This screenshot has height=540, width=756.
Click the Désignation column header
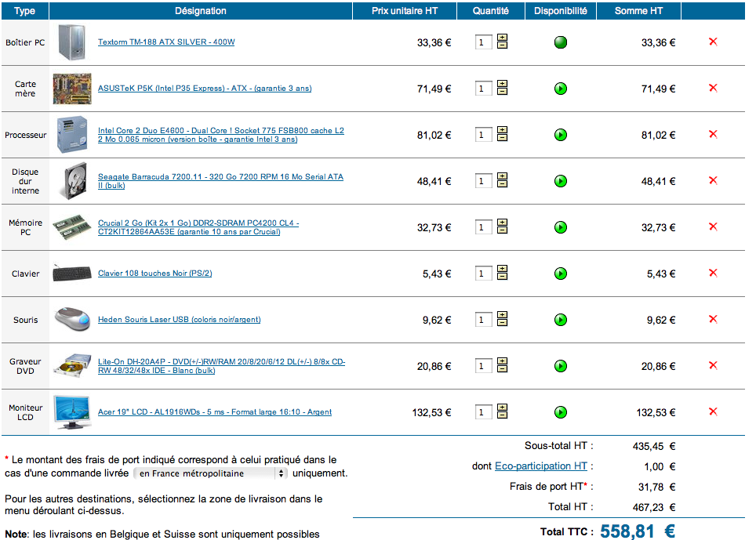[x=201, y=11]
